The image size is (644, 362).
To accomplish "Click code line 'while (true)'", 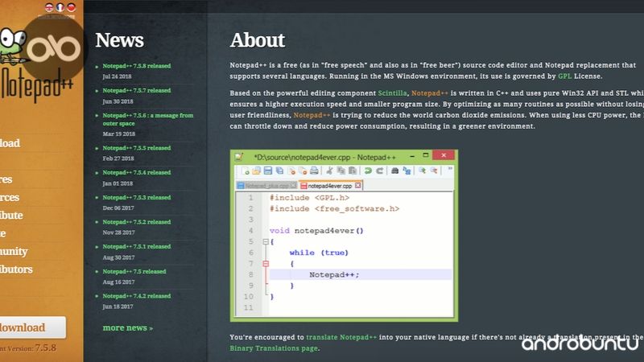I will click(319, 253).
